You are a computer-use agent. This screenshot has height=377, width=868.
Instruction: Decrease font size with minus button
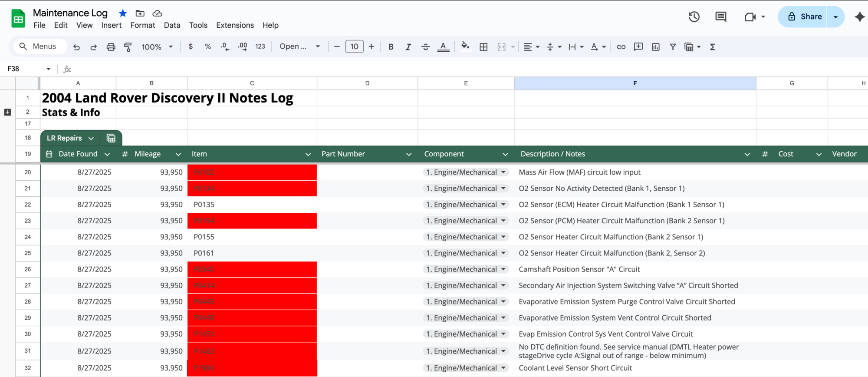337,46
